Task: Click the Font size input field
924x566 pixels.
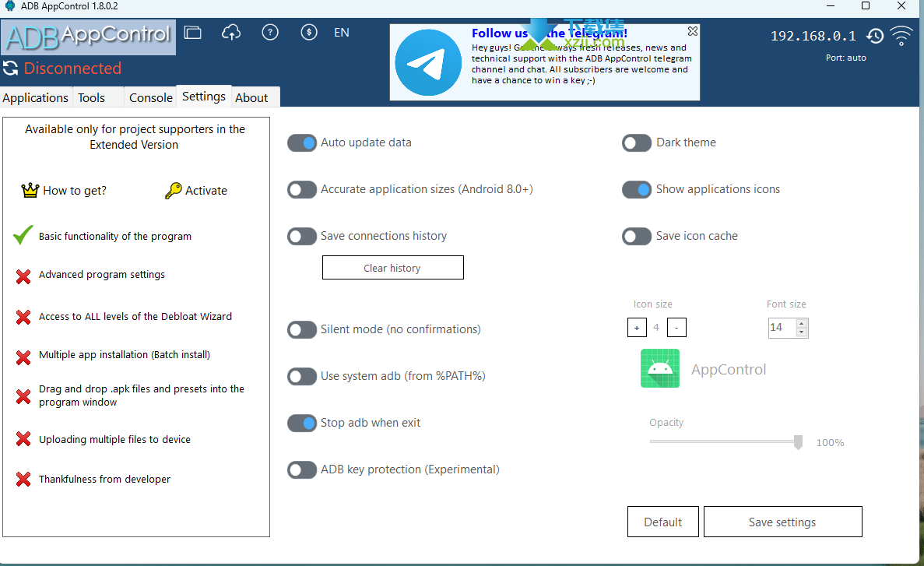Action: click(x=782, y=327)
